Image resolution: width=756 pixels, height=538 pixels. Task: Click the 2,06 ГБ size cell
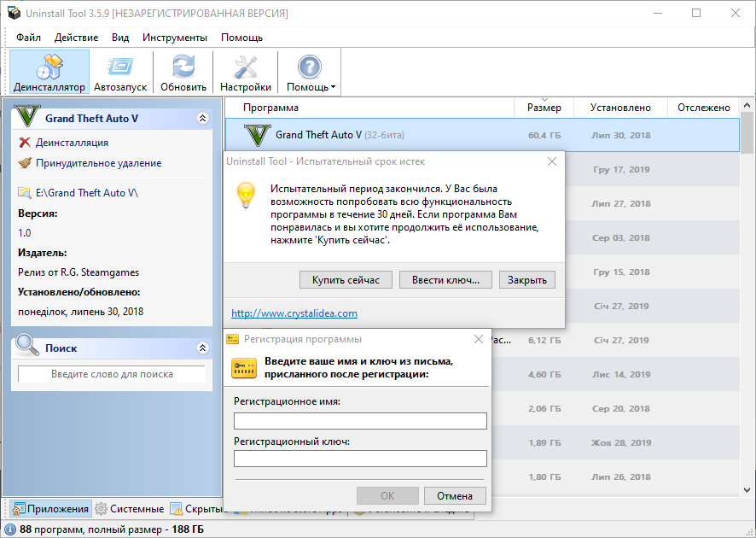tap(544, 409)
